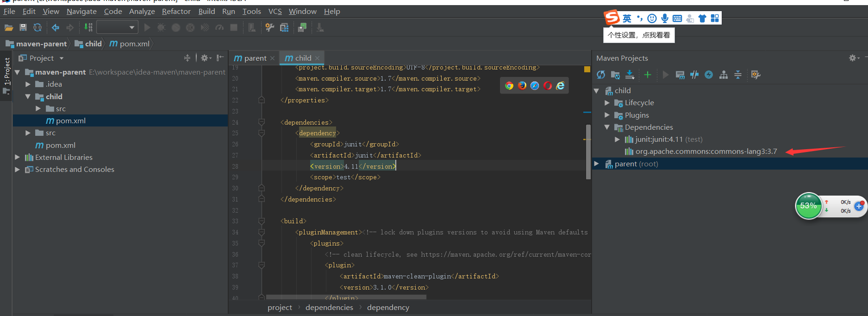Click the Save All toolbar icon
This screenshot has width=868, height=316.
coord(23,28)
